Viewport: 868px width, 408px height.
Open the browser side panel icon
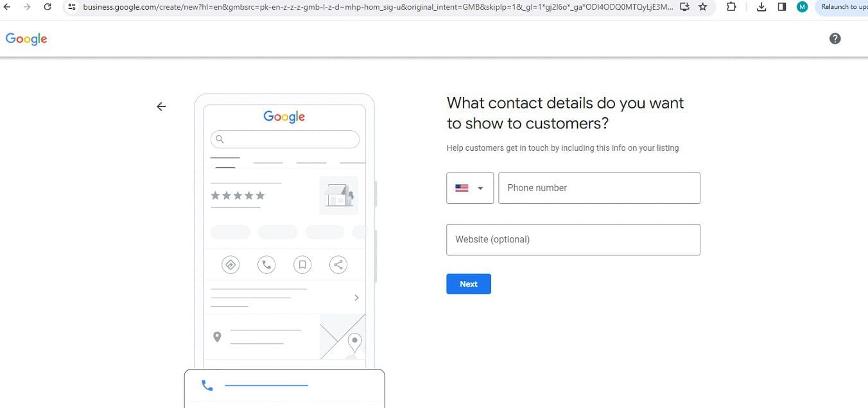tap(781, 7)
